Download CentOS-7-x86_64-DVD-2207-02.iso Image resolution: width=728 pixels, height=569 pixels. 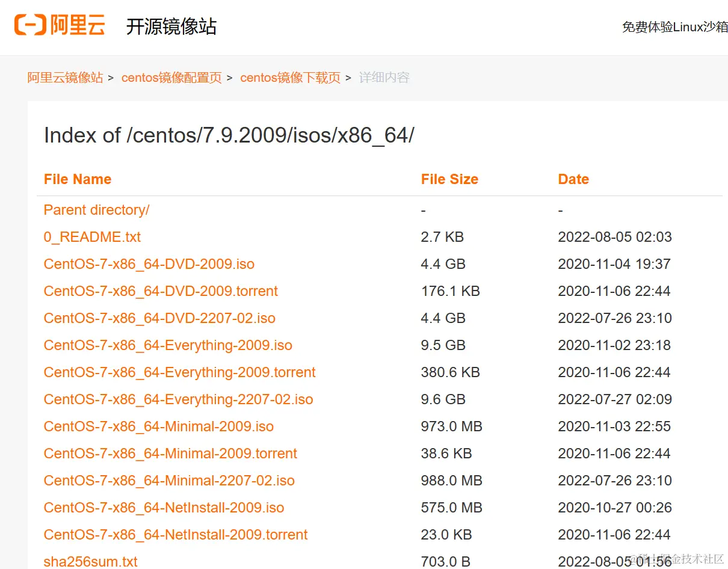pos(159,318)
